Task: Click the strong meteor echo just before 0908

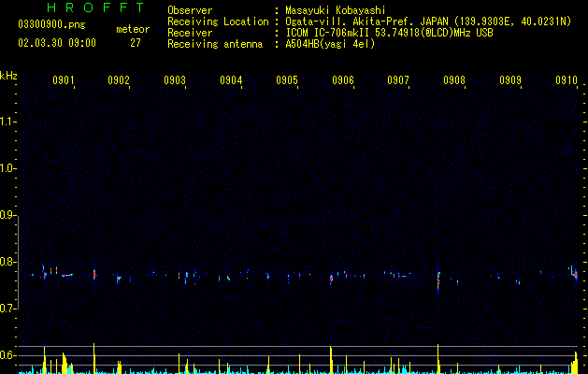Action: pos(438,280)
